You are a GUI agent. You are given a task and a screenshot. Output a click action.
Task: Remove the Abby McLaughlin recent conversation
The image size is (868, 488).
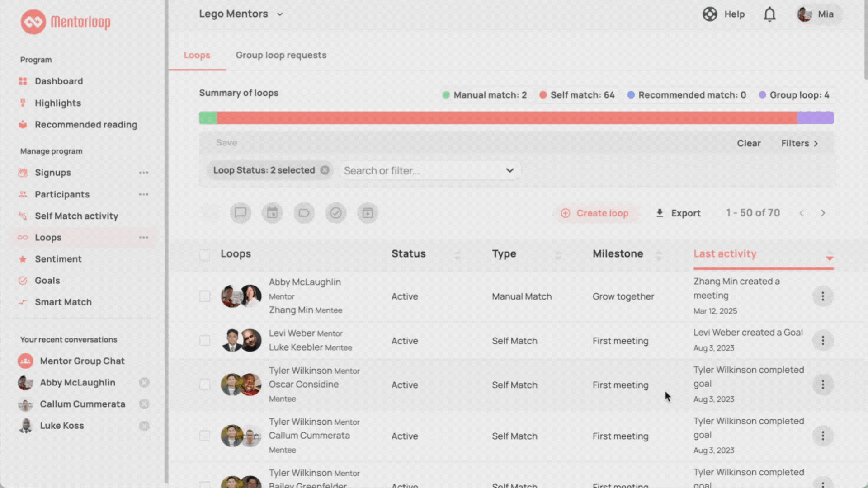point(144,383)
